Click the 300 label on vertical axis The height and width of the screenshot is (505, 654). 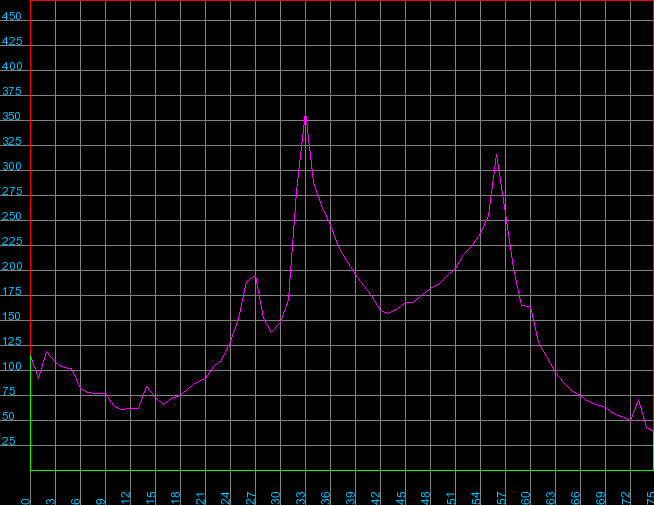pyautogui.click(x=11, y=166)
